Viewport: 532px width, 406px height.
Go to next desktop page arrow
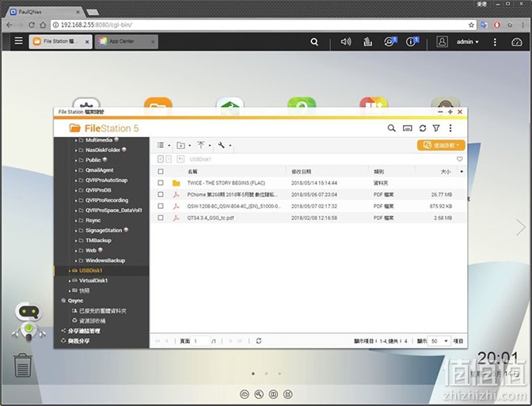point(520,227)
